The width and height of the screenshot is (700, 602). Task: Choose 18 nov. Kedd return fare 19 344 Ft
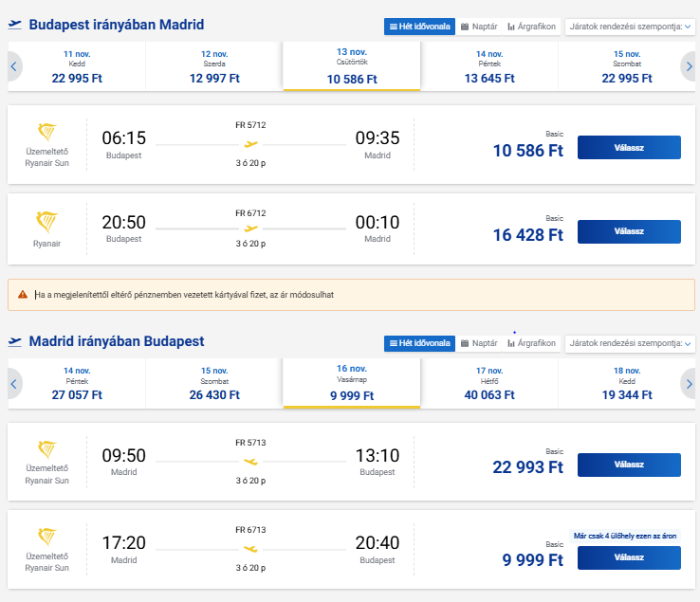[626, 383]
